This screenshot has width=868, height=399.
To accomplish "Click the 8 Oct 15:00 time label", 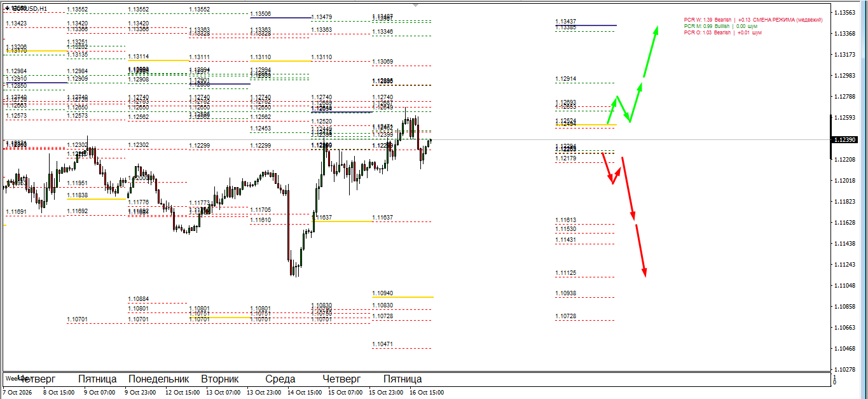I will point(59,393).
